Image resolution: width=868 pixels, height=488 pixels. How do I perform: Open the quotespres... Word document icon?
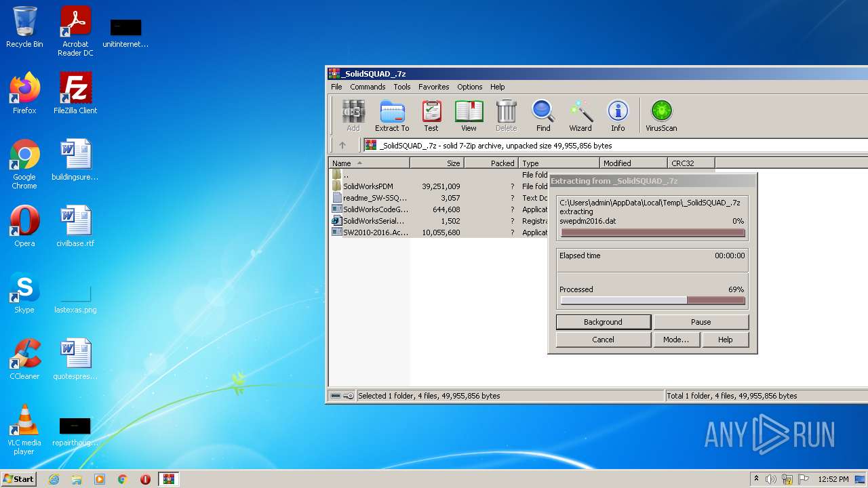coord(75,359)
